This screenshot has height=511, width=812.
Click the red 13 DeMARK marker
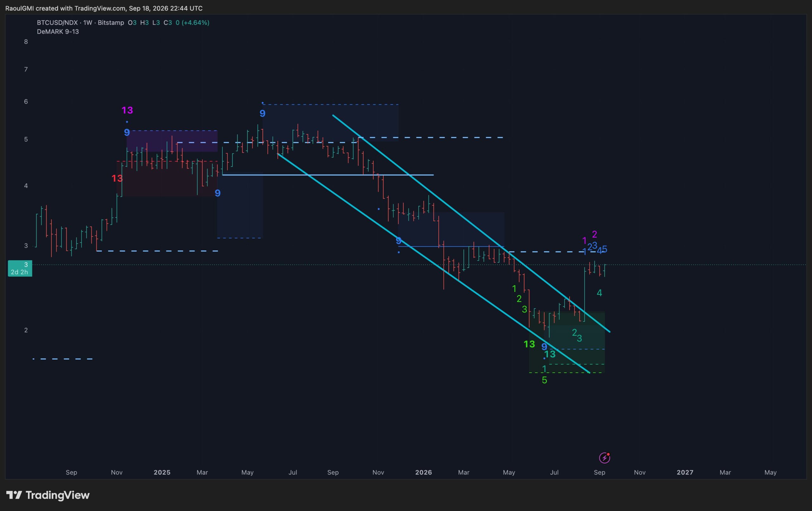coord(117,178)
